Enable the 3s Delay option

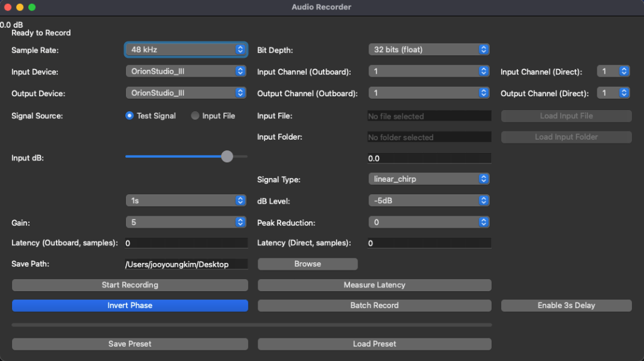click(x=566, y=306)
